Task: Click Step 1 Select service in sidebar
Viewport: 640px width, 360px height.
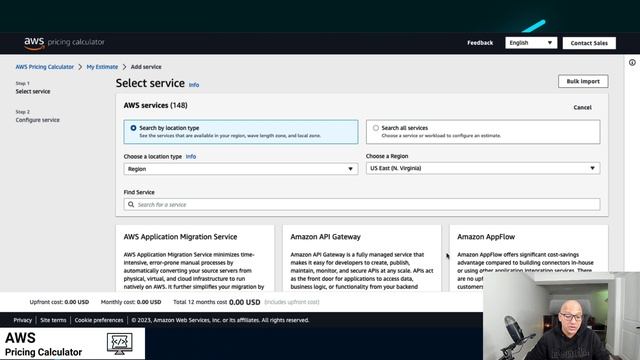Action: [33, 88]
